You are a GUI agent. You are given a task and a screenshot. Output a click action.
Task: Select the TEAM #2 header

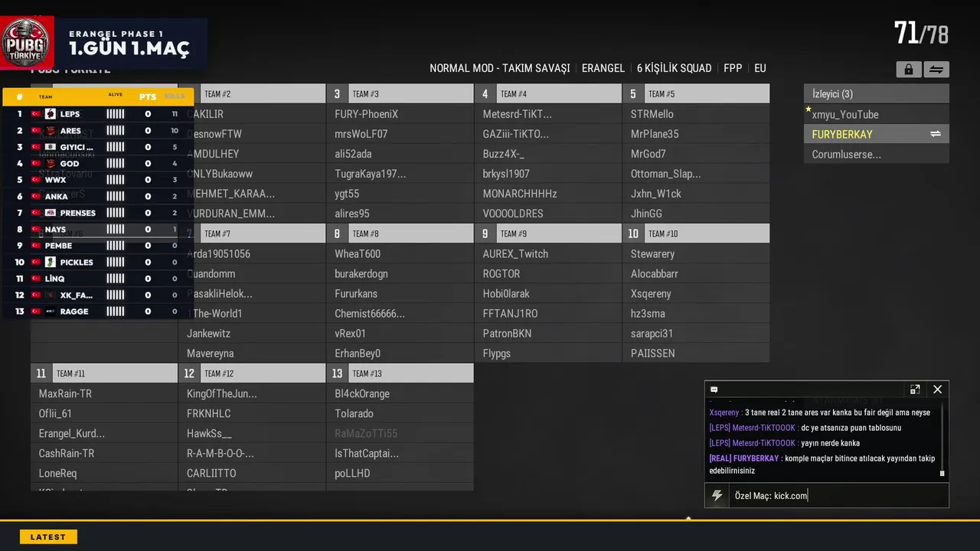(252, 94)
